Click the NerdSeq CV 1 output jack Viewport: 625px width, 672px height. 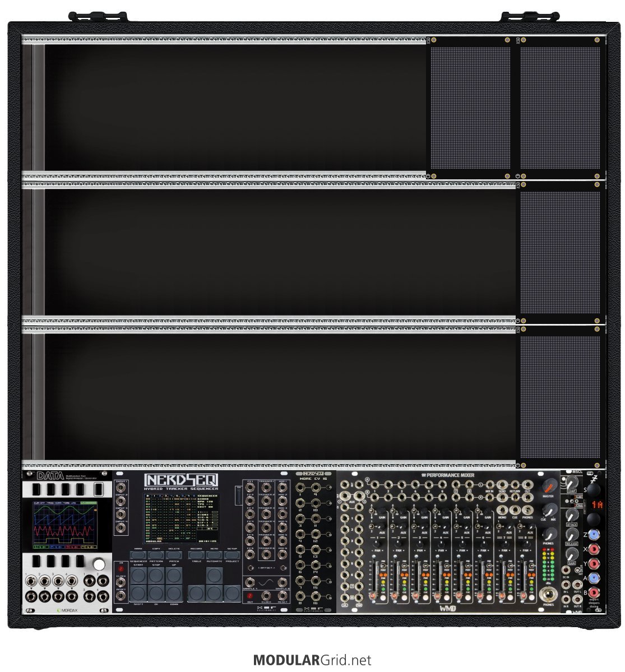(x=250, y=488)
